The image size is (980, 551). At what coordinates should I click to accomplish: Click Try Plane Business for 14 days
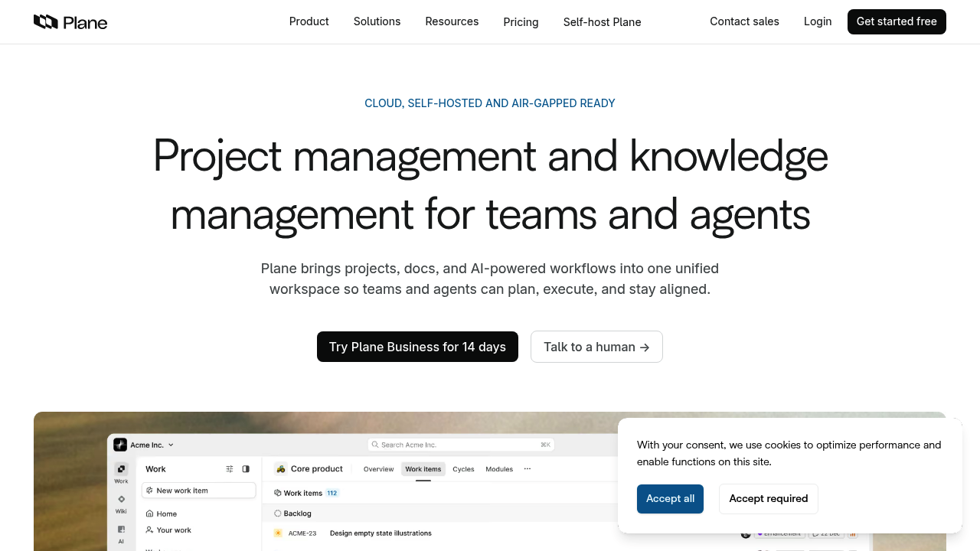point(417,347)
